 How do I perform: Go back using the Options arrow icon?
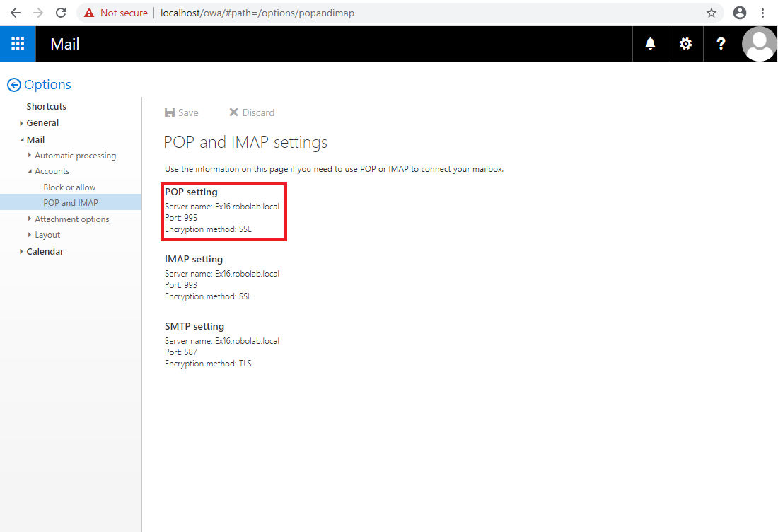(x=13, y=84)
